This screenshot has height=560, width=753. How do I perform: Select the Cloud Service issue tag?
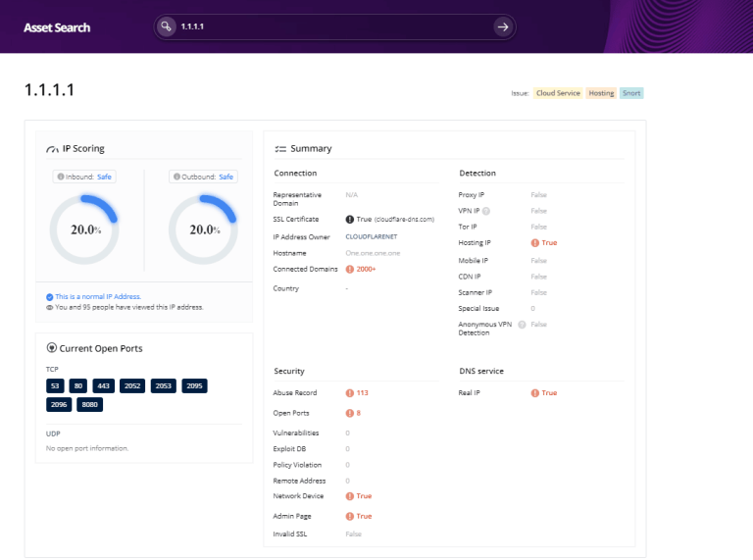[558, 93]
